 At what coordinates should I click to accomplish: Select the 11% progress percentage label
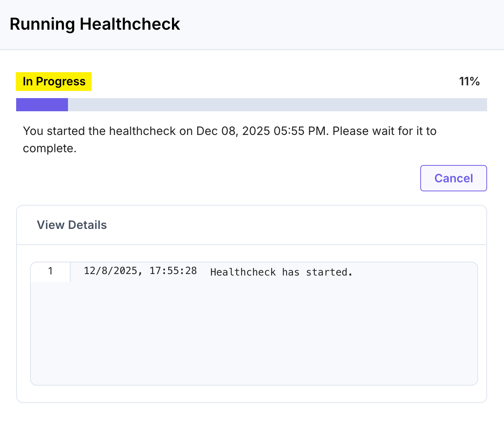coord(469,81)
